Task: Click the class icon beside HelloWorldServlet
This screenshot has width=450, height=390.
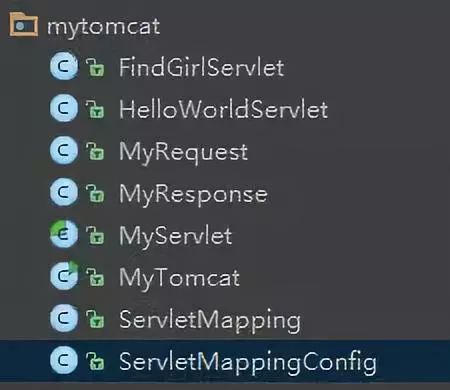Action: 63,108
